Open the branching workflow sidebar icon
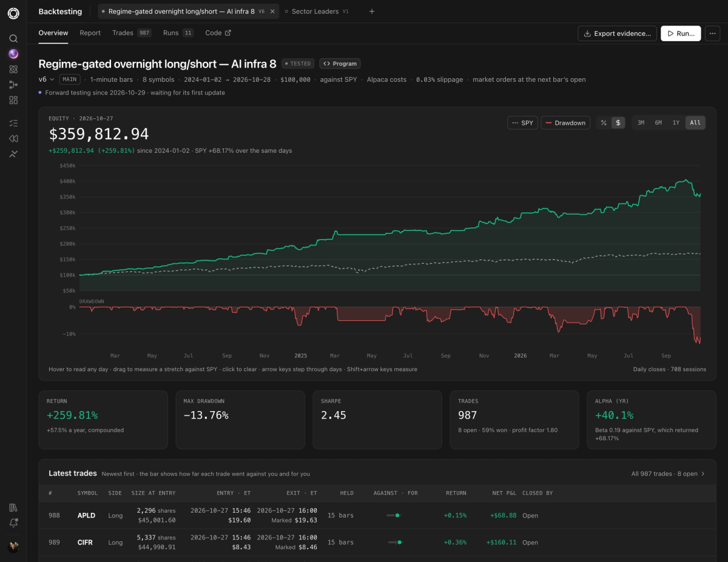This screenshot has width=728, height=562. (x=13, y=85)
